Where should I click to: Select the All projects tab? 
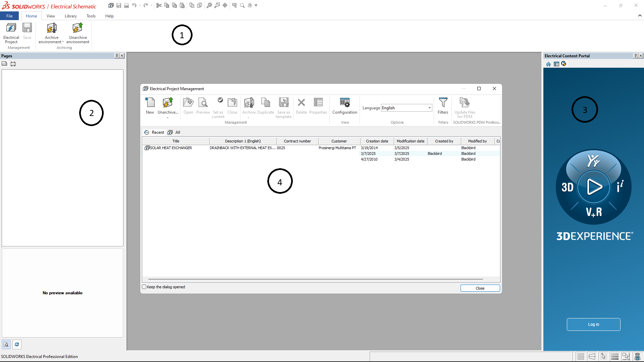click(174, 132)
